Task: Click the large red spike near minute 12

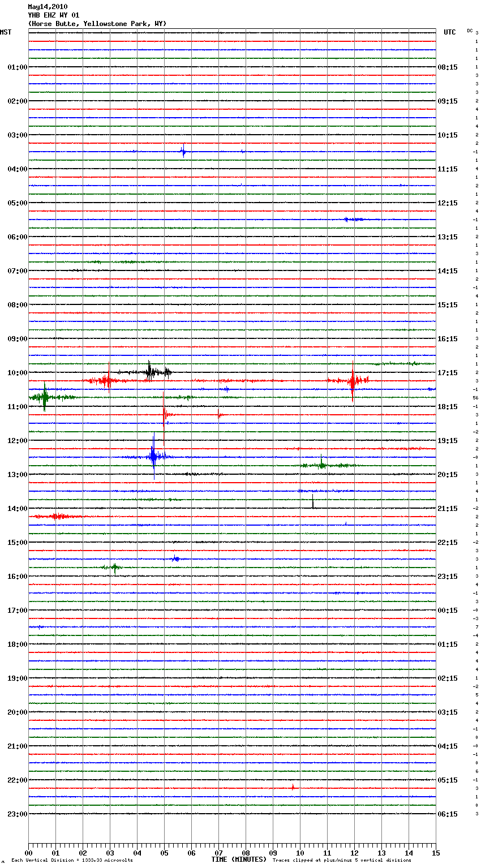Action: [x=353, y=381]
